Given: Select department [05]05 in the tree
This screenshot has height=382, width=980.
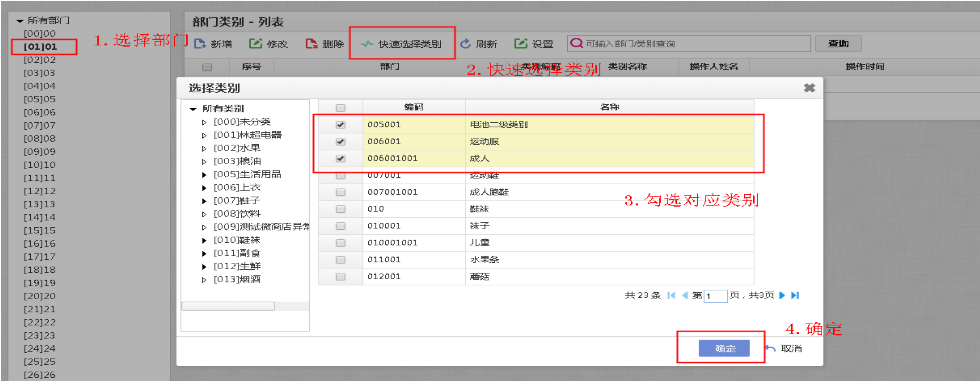Looking at the screenshot, I should [x=40, y=99].
